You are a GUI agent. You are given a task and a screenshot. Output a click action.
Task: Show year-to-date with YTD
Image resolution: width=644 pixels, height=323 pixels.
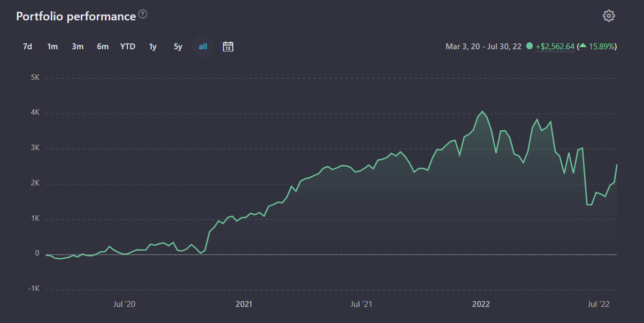coord(128,47)
